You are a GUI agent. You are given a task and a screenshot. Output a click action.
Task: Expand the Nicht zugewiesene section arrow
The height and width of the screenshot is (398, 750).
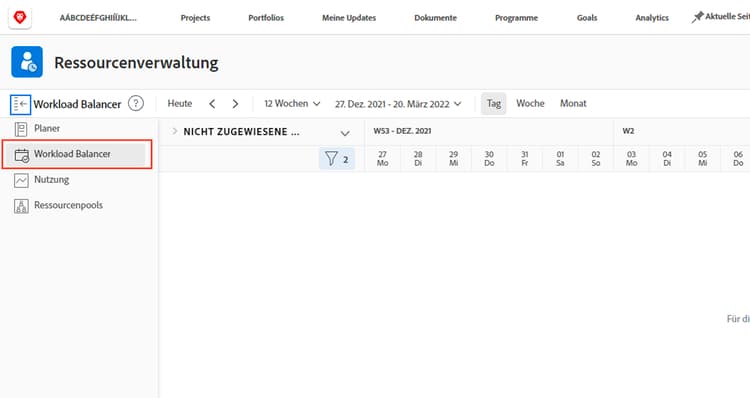(175, 131)
